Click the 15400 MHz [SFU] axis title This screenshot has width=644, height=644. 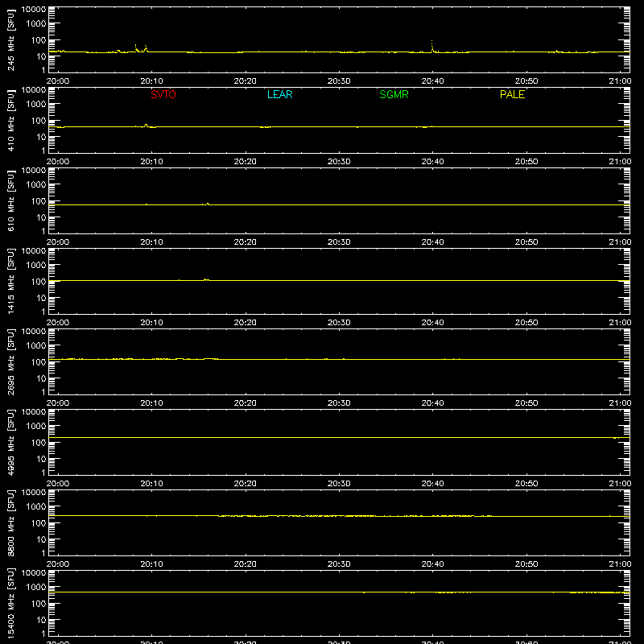tap(10, 603)
